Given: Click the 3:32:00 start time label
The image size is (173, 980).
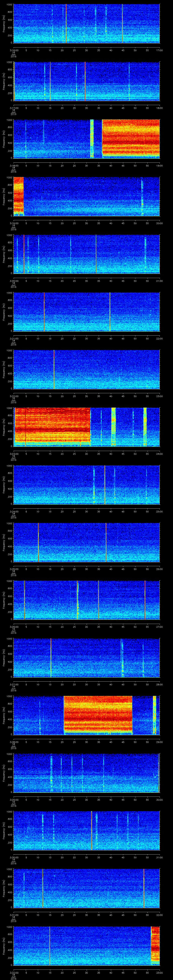Looking at the screenshot, I should pos(14,972).
